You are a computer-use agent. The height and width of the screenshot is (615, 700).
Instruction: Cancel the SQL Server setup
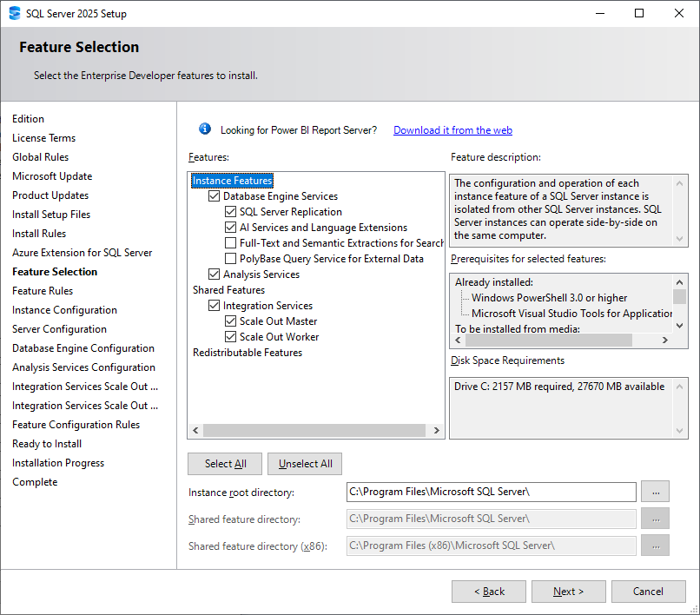point(648,592)
